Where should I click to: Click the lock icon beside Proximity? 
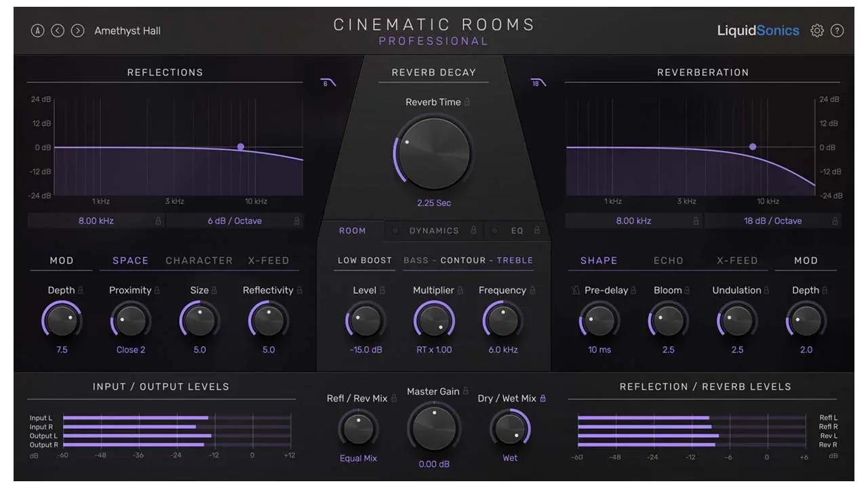click(x=157, y=290)
